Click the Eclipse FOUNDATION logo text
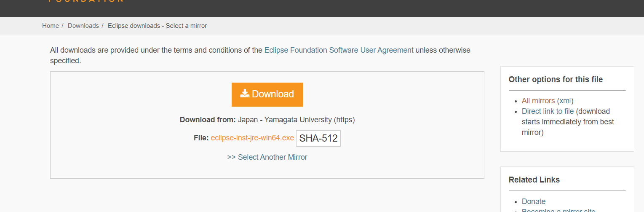The image size is (644, 212). [x=86, y=1]
